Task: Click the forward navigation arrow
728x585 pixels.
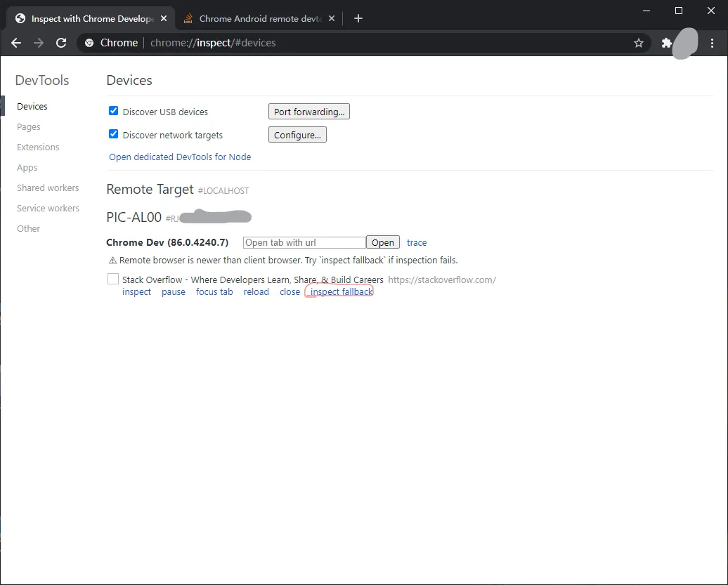Action: pos(39,43)
